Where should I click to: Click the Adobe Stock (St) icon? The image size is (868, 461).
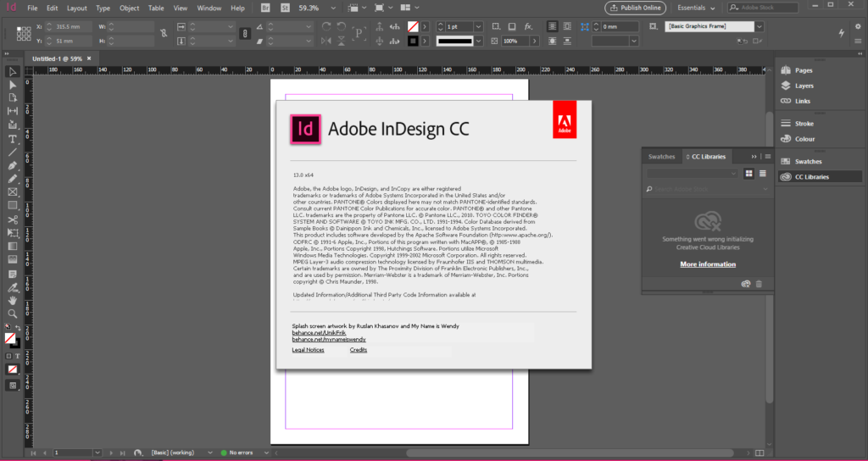(285, 8)
